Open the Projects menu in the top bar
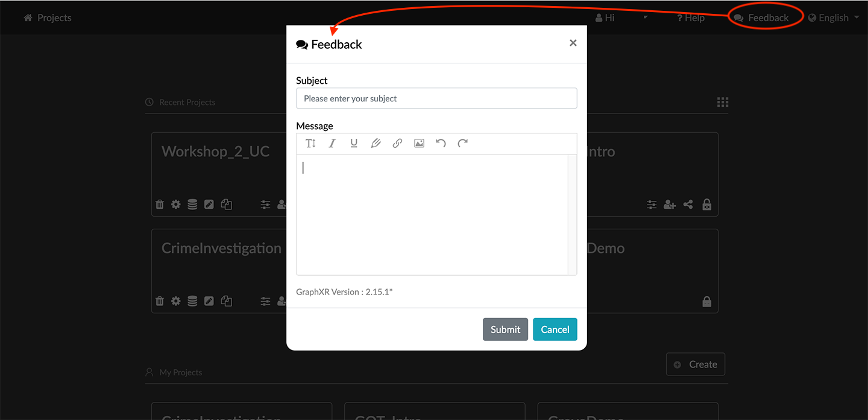This screenshot has width=868, height=420. coord(47,17)
